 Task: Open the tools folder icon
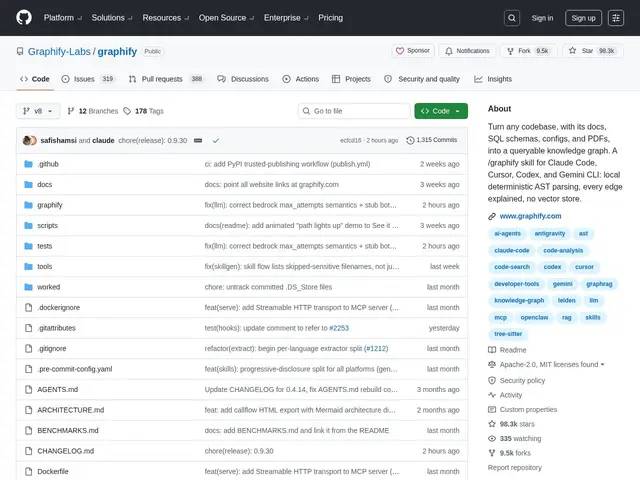(x=28, y=267)
